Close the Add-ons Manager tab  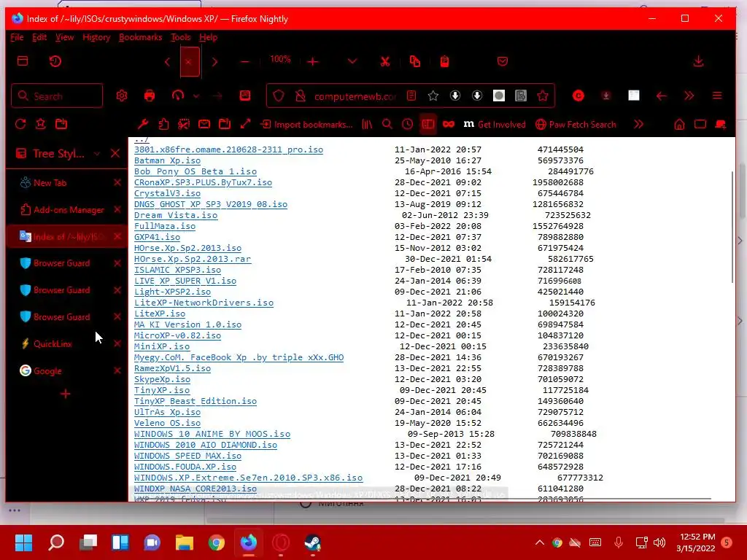click(117, 209)
